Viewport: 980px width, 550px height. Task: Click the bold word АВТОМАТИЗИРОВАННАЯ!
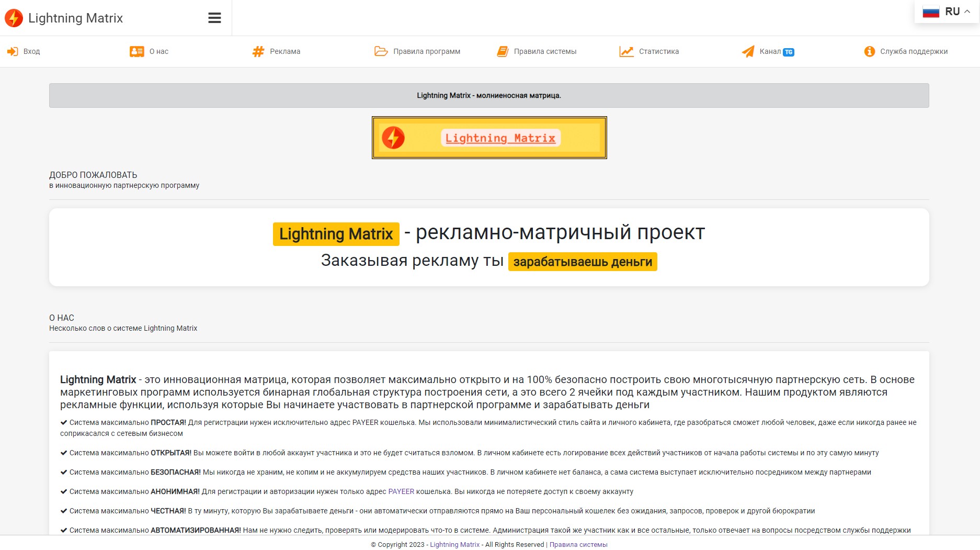click(x=196, y=530)
